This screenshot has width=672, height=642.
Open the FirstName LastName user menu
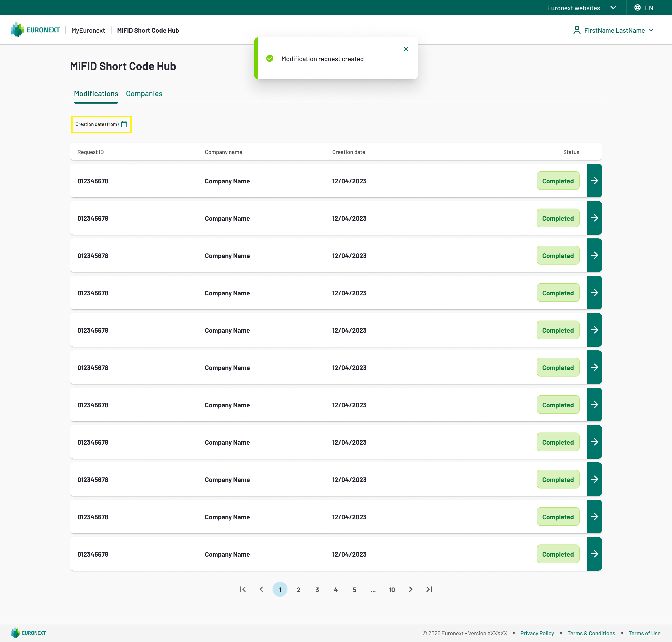click(x=613, y=30)
